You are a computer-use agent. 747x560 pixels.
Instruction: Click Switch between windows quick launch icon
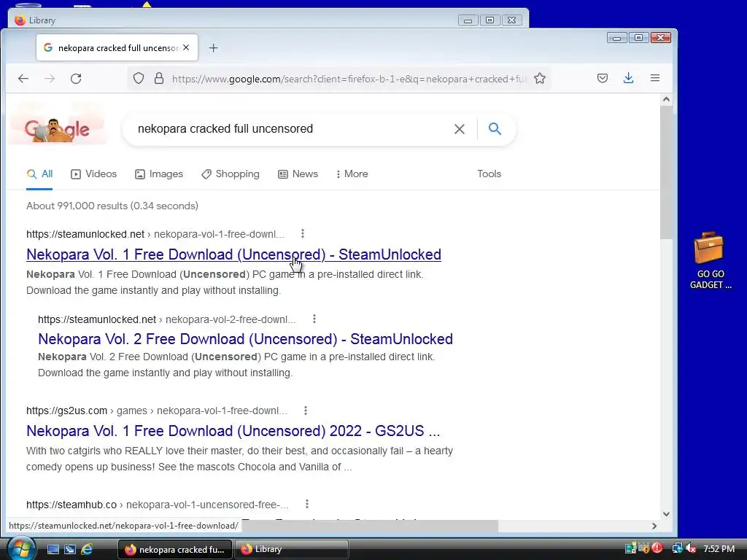[69, 549]
